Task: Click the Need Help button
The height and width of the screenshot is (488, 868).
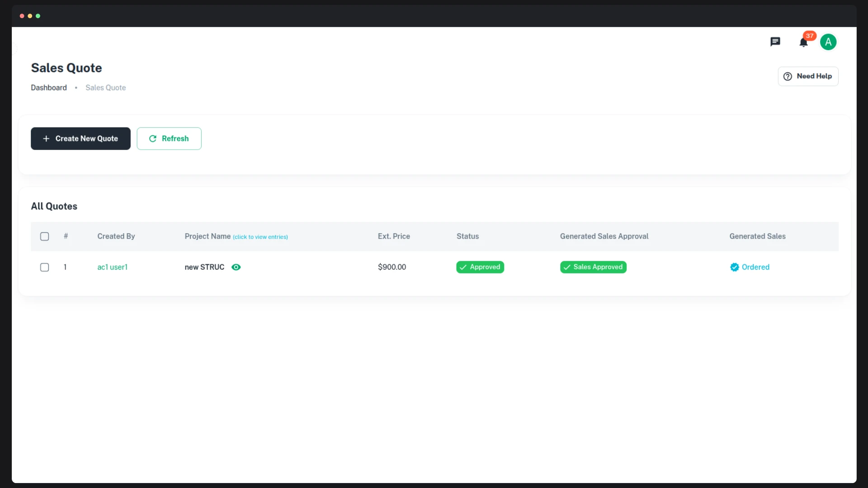Action: 808,76
